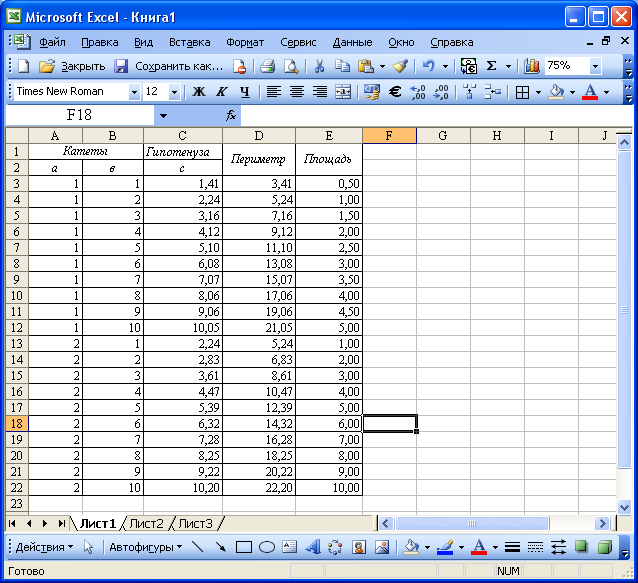Select the Oval drawing tool
The height and width of the screenshot is (583, 638).
(x=267, y=547)
